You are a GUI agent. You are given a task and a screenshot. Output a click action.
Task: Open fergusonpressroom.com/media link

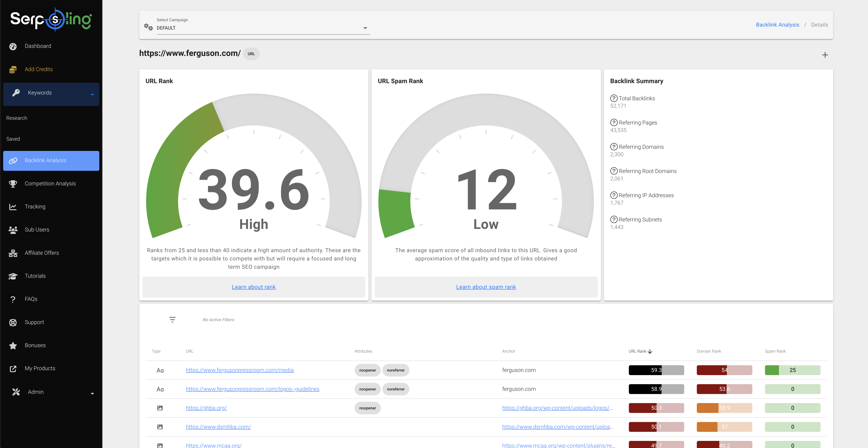[240, 370]
